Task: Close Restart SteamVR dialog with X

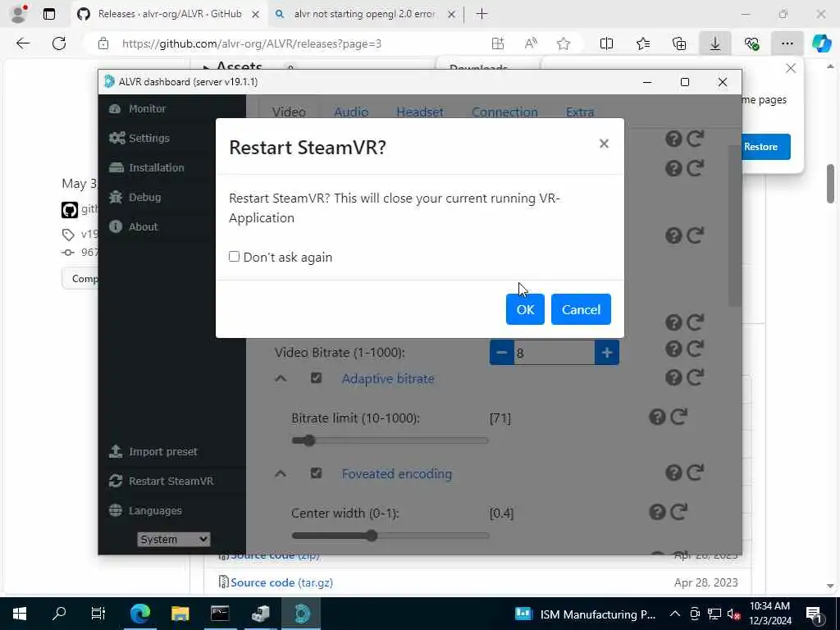Action: pyautogui.click(x=604, y=144)
